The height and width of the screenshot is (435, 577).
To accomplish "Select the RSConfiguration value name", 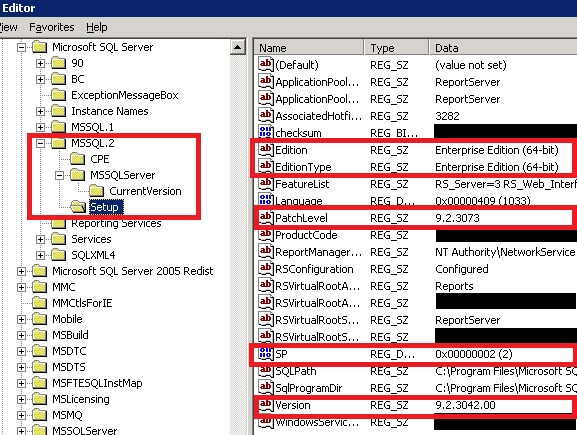I will coord(314,269).
